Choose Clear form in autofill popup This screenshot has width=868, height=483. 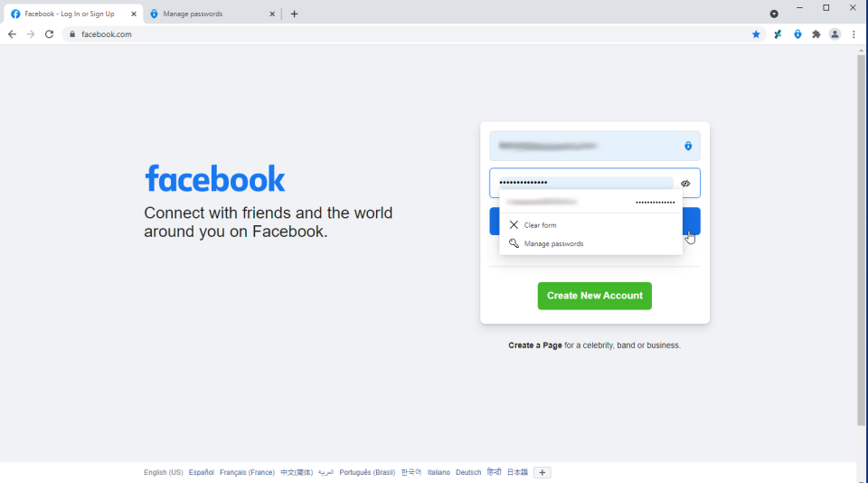590,225
